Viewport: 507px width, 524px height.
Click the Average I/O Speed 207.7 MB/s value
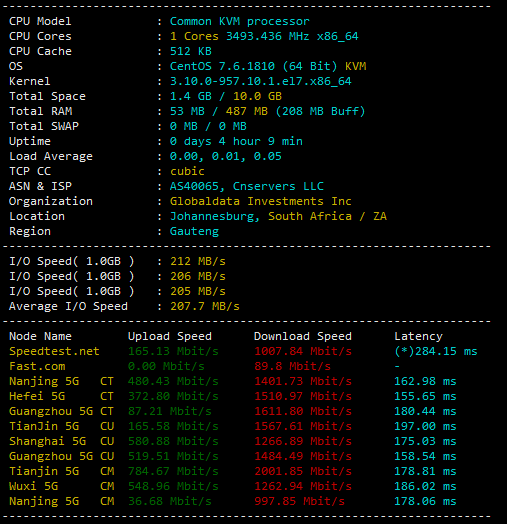click(205, 306)
